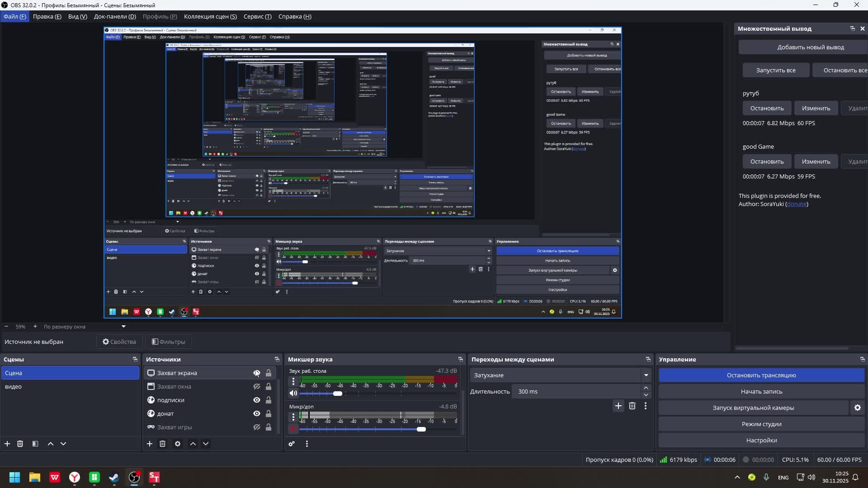Screen dimensions: 868x488
Task: Mute Звук раб. стола speaker icon
Action: (x=293, y=393)
